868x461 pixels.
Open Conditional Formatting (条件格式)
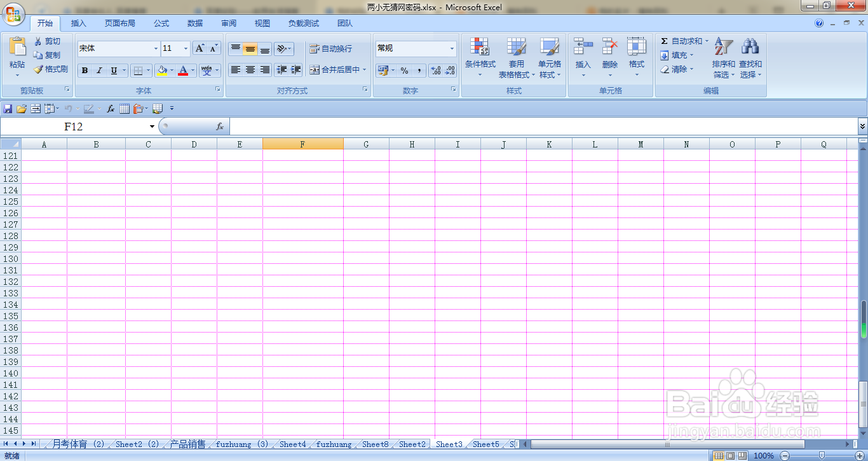pos(480,57)
